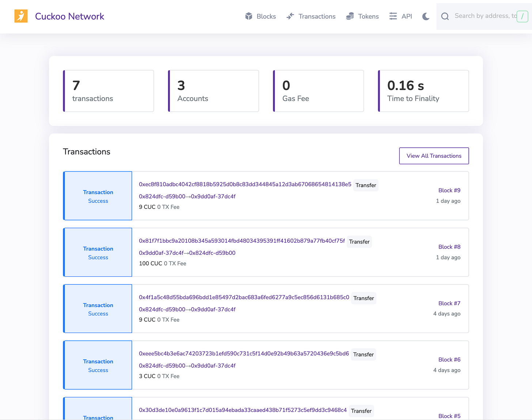The image size is (532, 420).
Task: Click the 3 CUC amount text
Action: tap(147, 376)
